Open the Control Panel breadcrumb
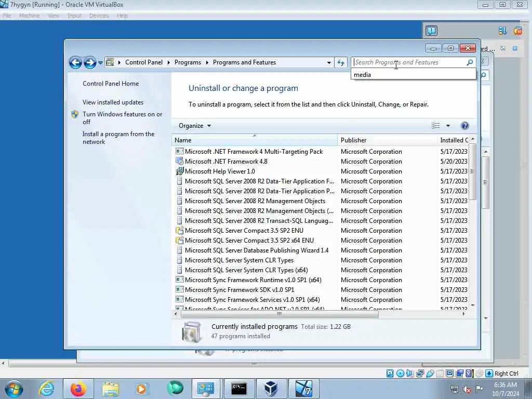This screenshot has width=532, height=399. (x=144, y=62)
